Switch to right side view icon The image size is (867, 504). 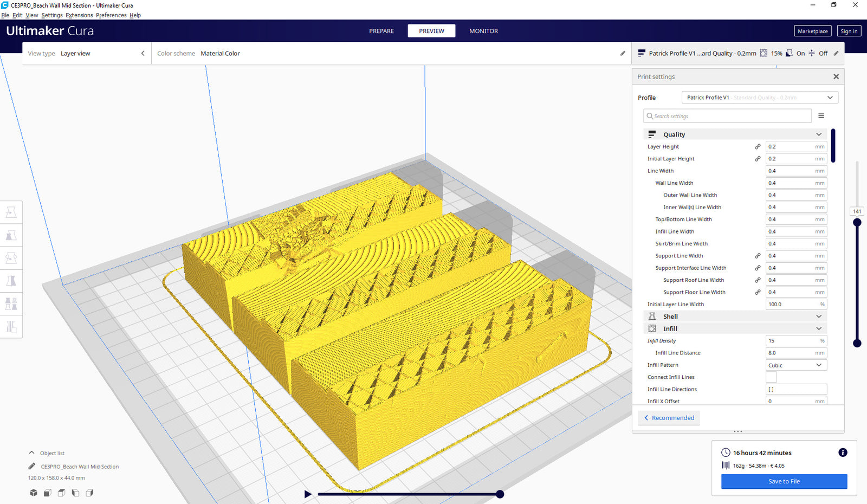coord(90,493)
